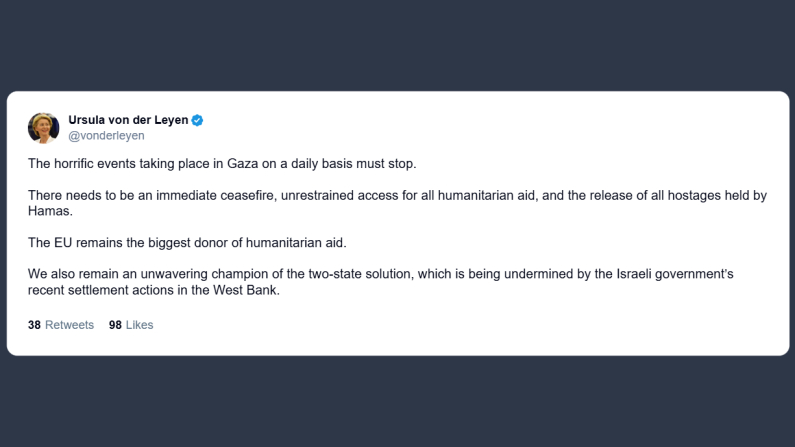
Task: Click Ursula von der Leyen's profile avatar
Action: click(44, 127)
